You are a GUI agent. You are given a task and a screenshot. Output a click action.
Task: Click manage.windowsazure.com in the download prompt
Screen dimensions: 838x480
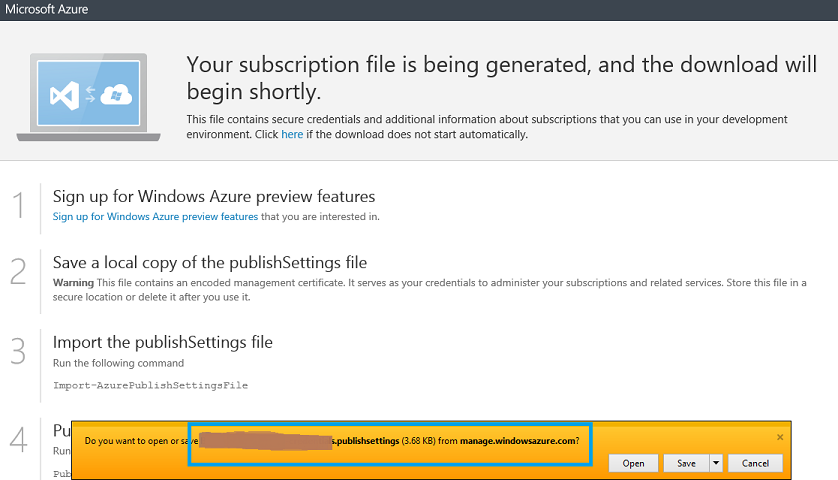(518, 440)
